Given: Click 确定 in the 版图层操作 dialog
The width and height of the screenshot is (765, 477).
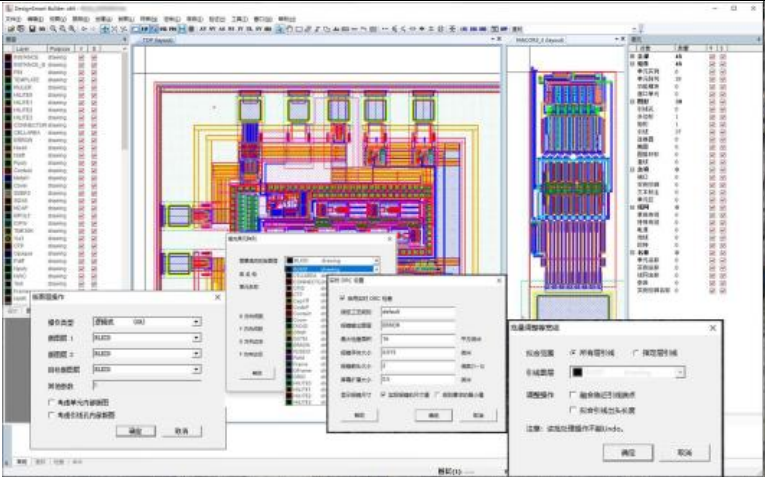Looking at the screenshot, I should pyautogui.click(x=136, y=430).
